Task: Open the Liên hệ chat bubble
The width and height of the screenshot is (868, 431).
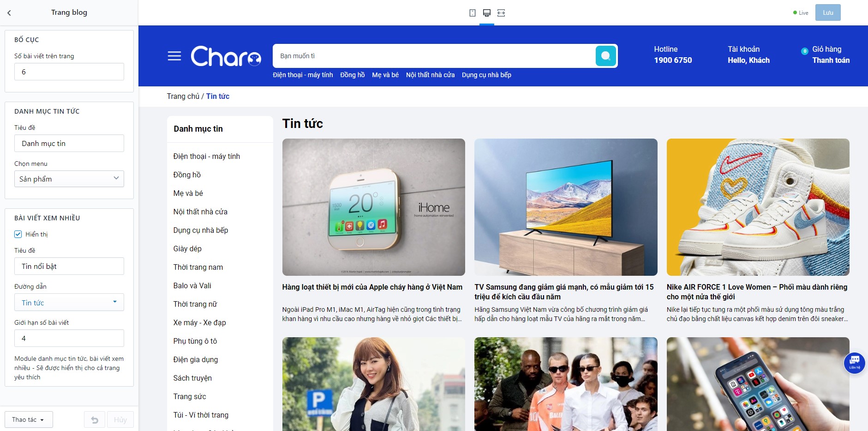Action: 854,363
